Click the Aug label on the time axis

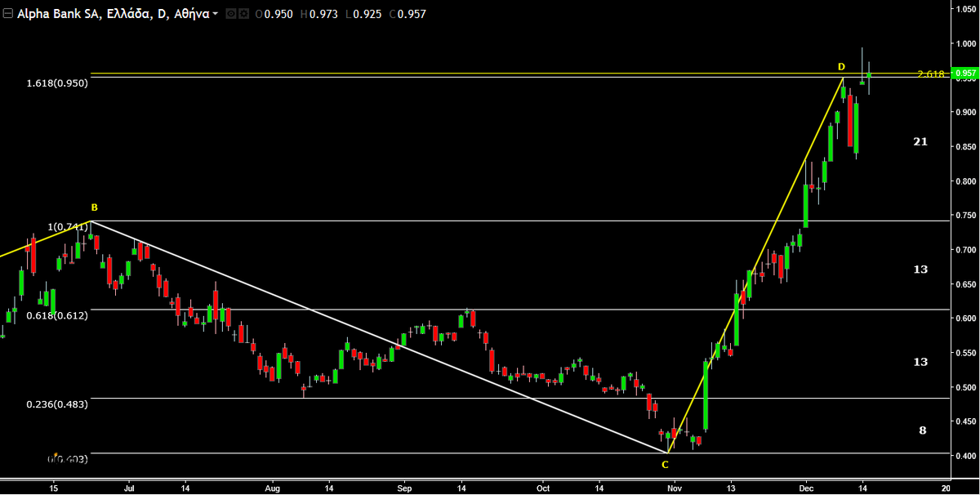click(273, 487)
